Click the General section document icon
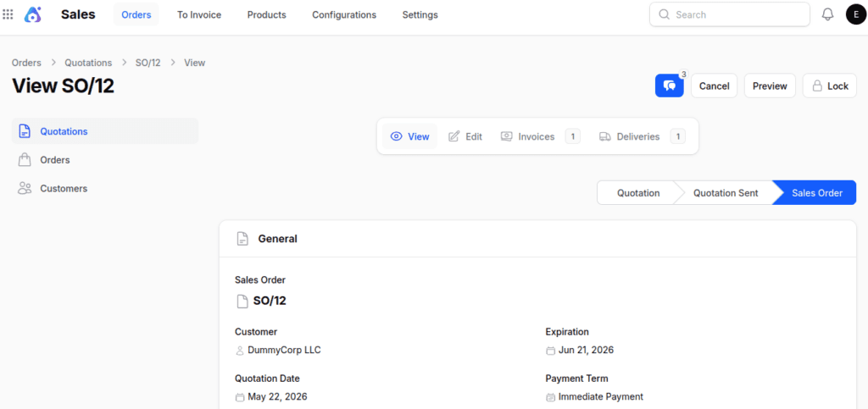 coord(242,239)
